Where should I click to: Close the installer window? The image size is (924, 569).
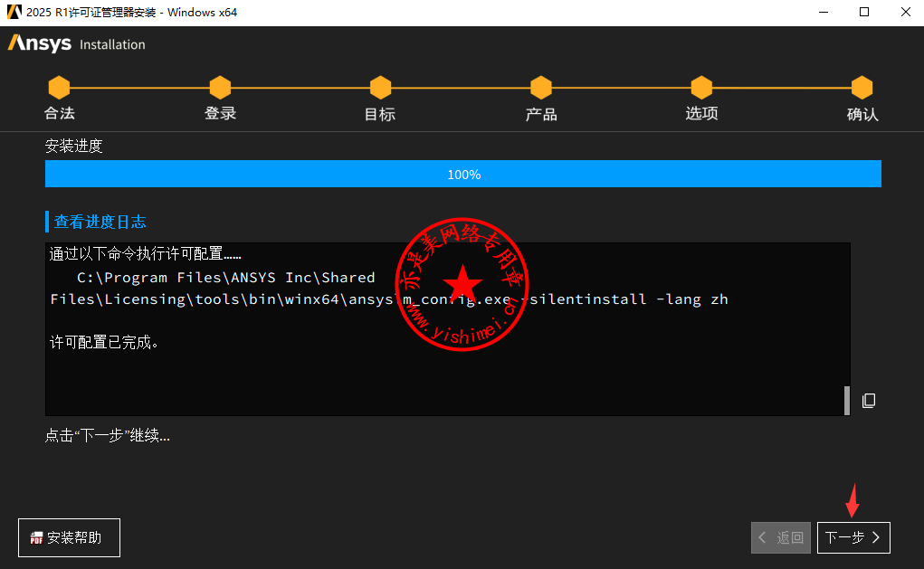click(906, 13)
